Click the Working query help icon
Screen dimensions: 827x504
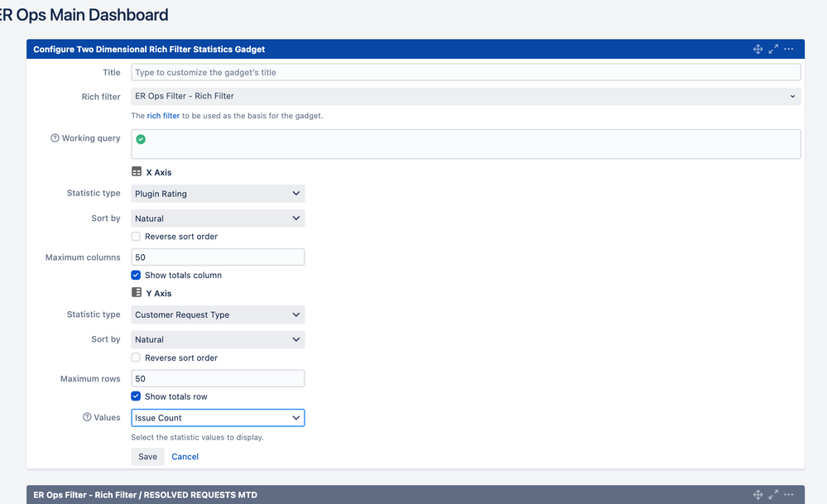[55, 138]
